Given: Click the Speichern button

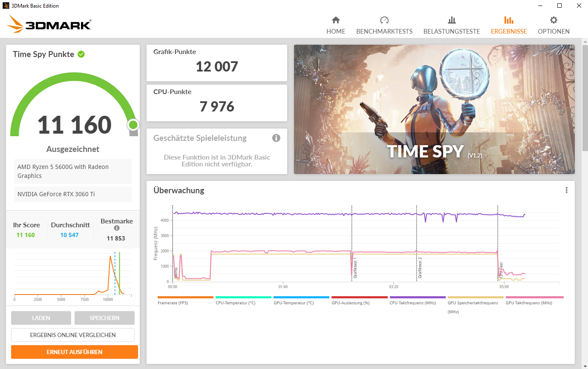Looking at the screenshot, I should click(x=104, y=318).
